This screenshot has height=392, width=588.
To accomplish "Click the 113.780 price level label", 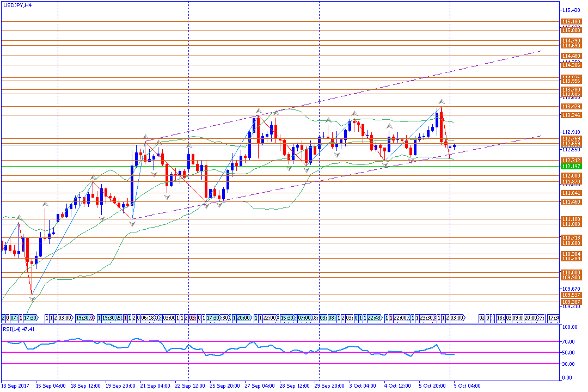I will click(x=571, y=90).
